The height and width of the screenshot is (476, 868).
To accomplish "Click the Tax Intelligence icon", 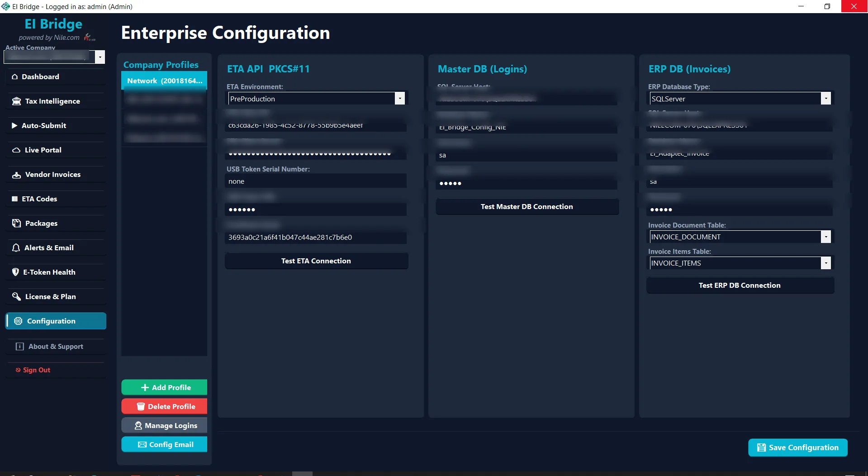I will click(x=16, y=101).
